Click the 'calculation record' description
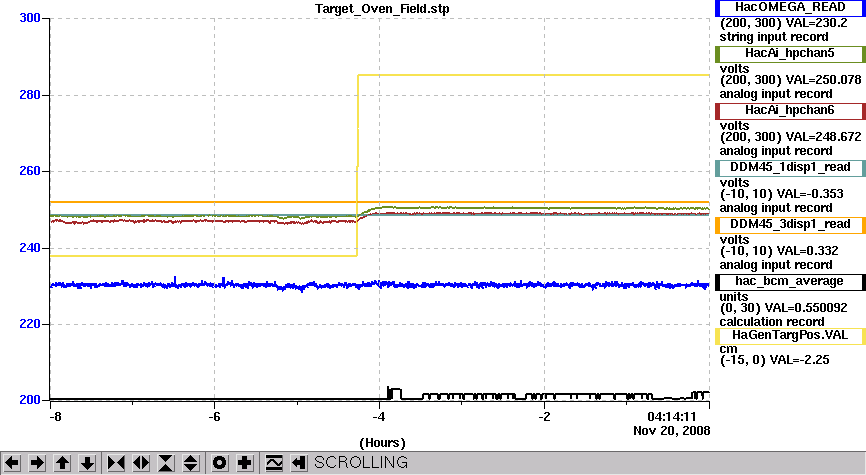The height and width of the screenshot is (475, 866). (x=772, y=322)
